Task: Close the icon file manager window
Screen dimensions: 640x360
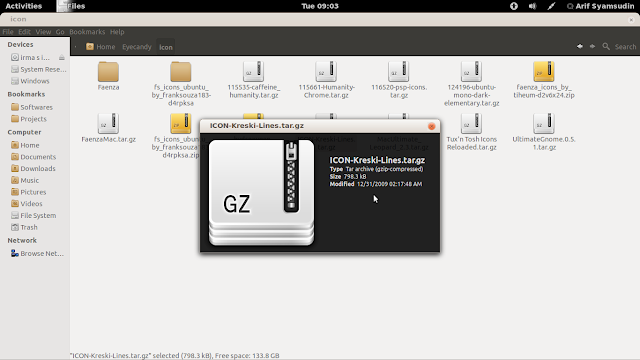Action: [631, 19]
